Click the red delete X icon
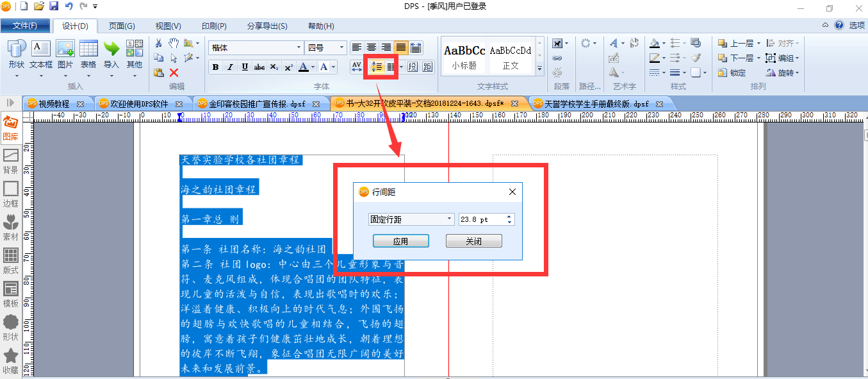 click(174, 72)
